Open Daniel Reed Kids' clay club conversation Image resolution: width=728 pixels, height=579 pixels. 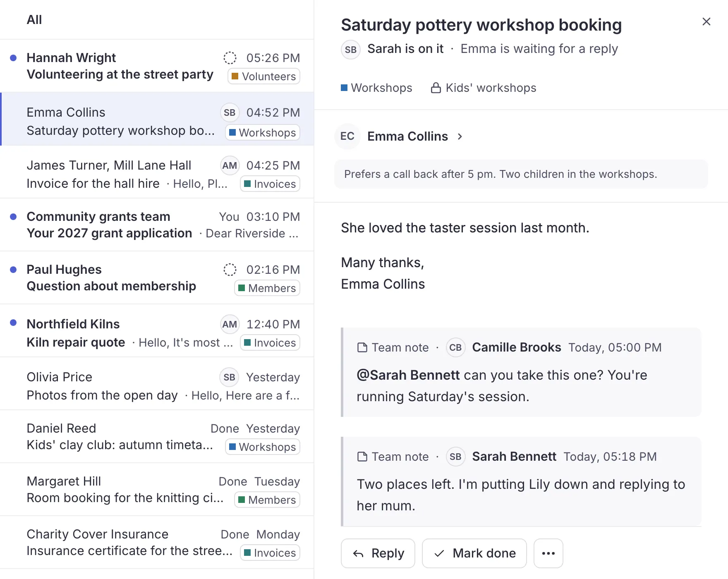point(157,437)
